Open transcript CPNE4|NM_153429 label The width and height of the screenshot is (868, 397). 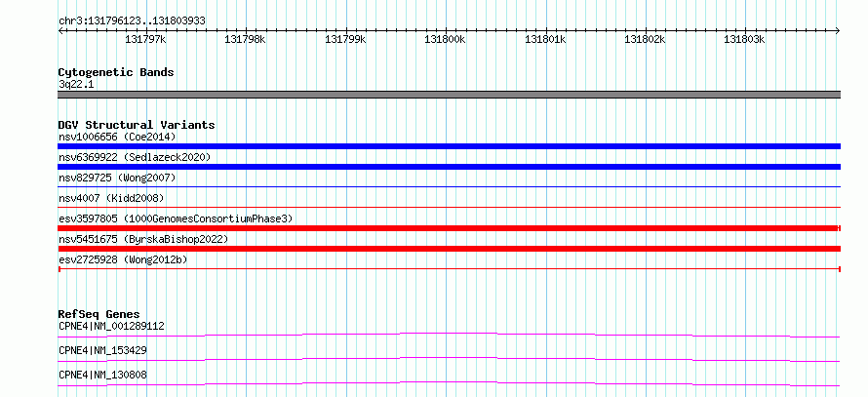102,350
